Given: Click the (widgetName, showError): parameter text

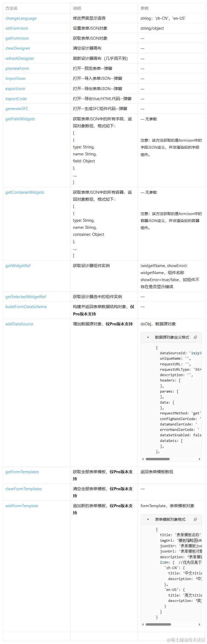Looking at the screenshot, I should pyautogui.click(x=164, y=266).
